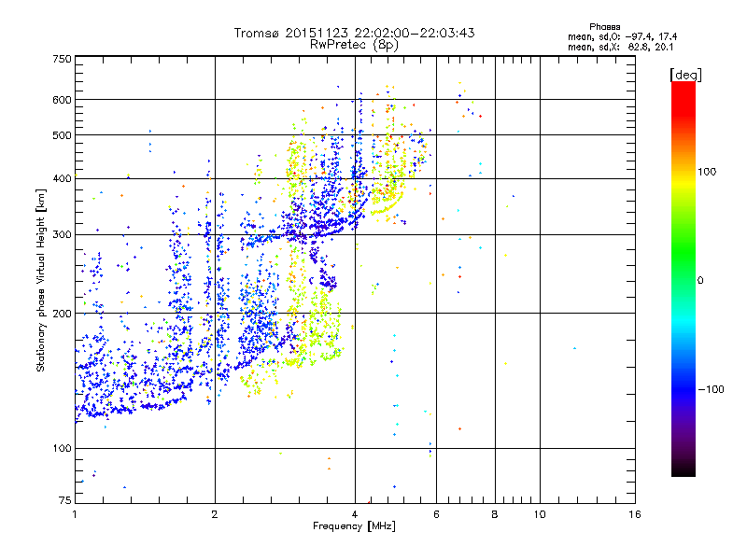Click the 'Frequency [MHz]' axis label
This screenshot has width=747, height=560.
(x=354, y=526)
